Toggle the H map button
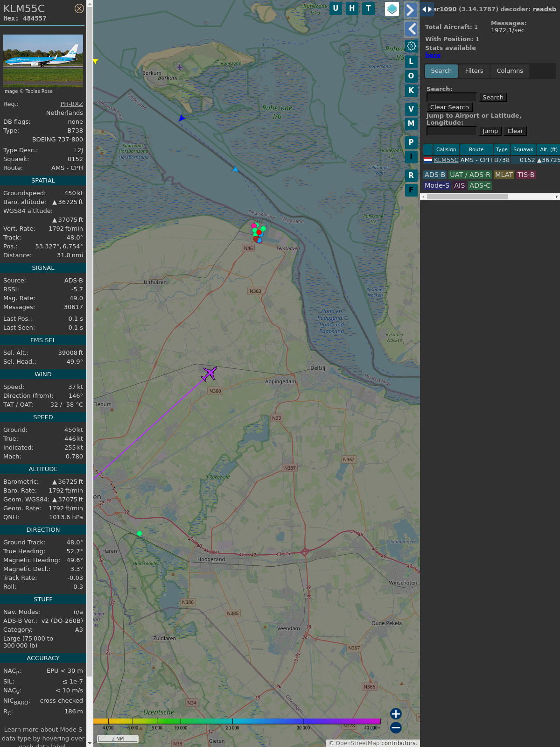This screenshot has width=560, height=747. [352, 8]
